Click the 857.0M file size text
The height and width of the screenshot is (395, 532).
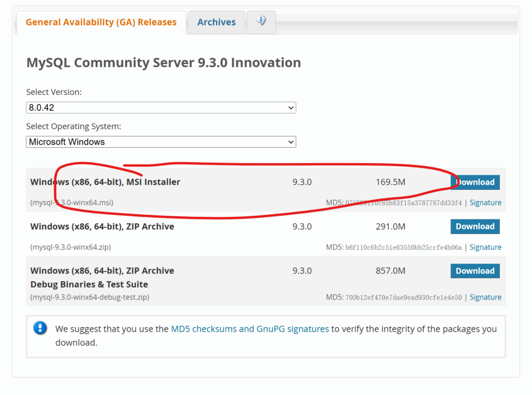coord(390,271)
